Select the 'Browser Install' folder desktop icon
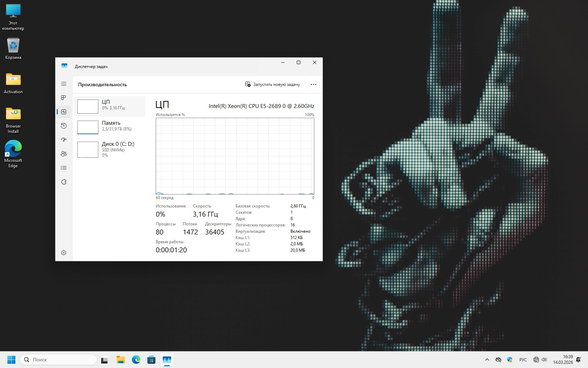The image size is (588, 368). (13, 120)
